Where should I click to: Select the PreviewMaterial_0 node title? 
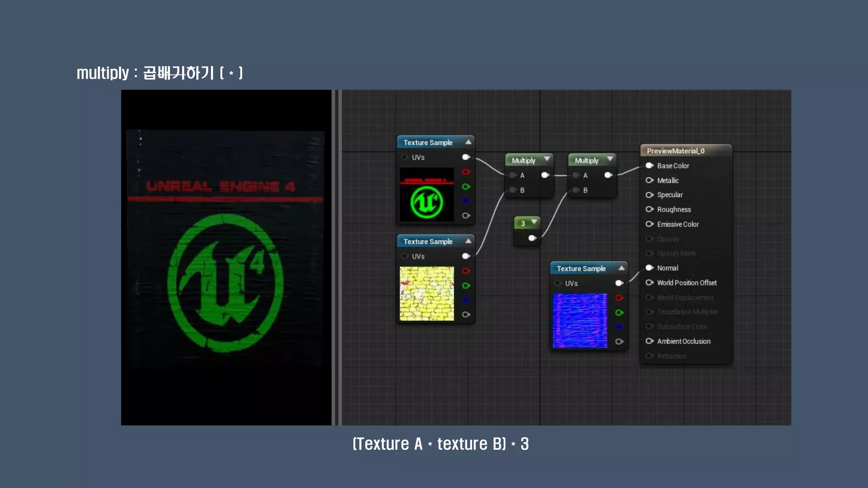click(676, 151)
